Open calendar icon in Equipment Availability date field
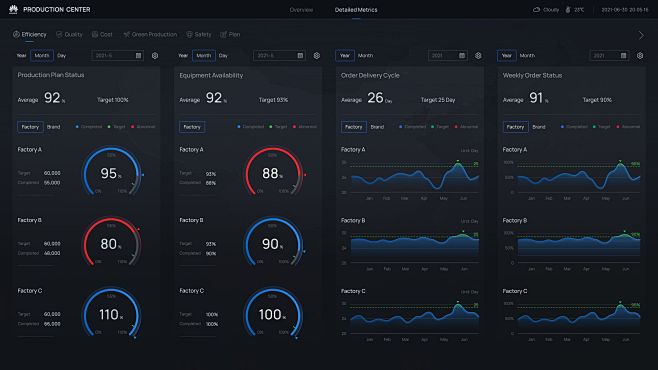 300,55
